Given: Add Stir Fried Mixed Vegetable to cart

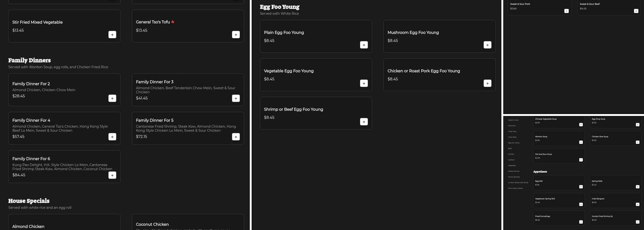Looking at the screenshot, I should 112,34.
